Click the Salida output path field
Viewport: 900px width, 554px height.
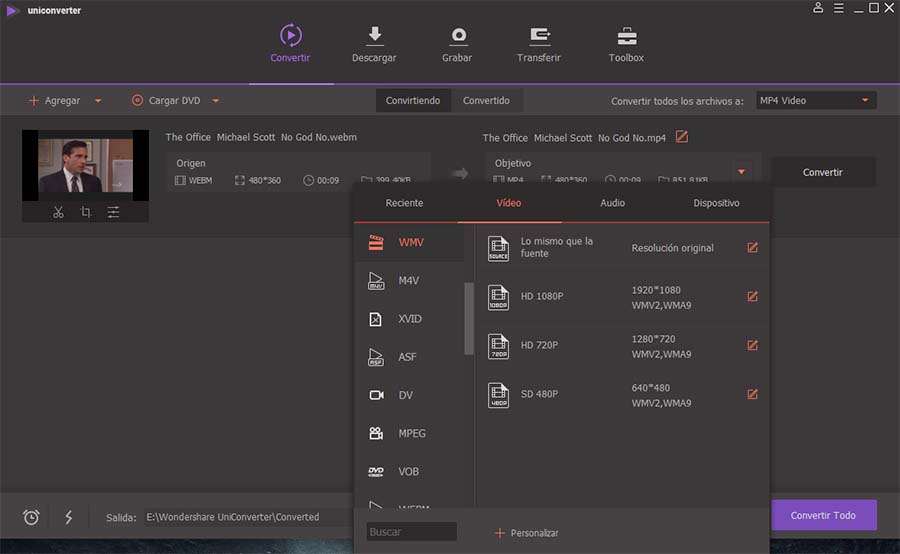[249, 517]
